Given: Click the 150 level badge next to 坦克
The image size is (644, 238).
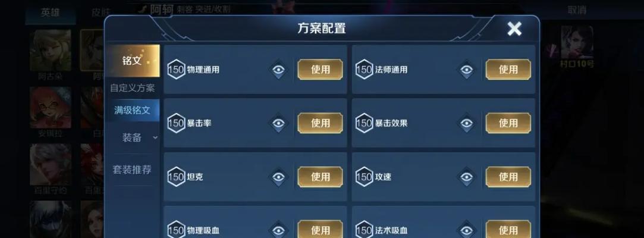Looking at the screenshot, I should [x=176, y=177].
